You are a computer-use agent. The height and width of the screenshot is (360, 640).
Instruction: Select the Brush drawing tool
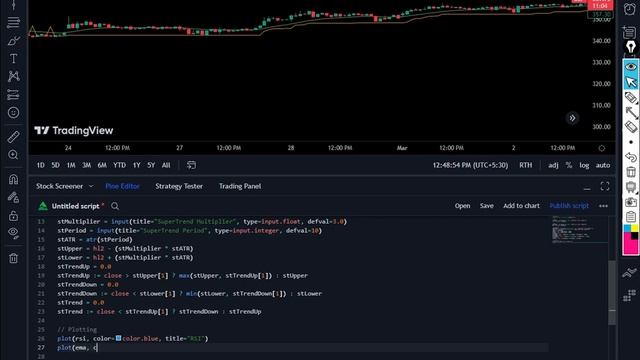pos(13,41)
